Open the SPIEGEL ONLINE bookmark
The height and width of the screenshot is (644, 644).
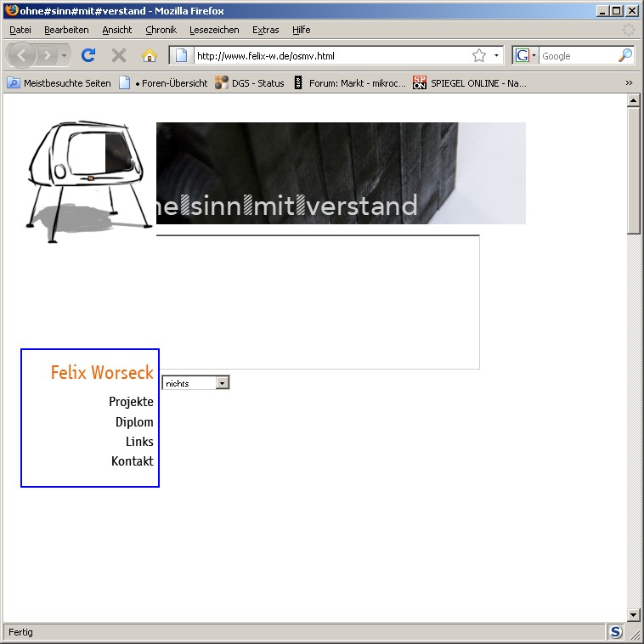click(470, 83)
